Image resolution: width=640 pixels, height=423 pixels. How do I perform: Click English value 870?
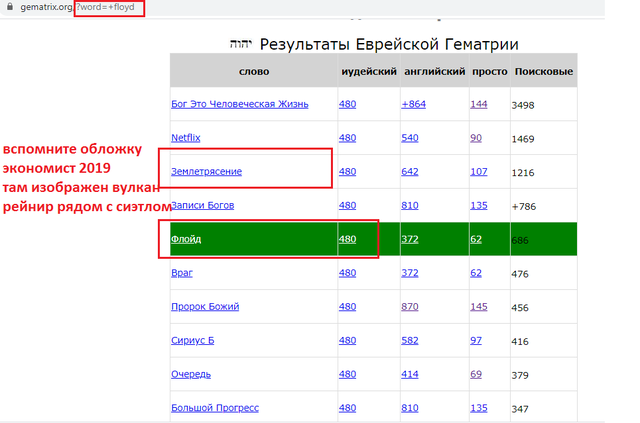click(x=410, y=307)
